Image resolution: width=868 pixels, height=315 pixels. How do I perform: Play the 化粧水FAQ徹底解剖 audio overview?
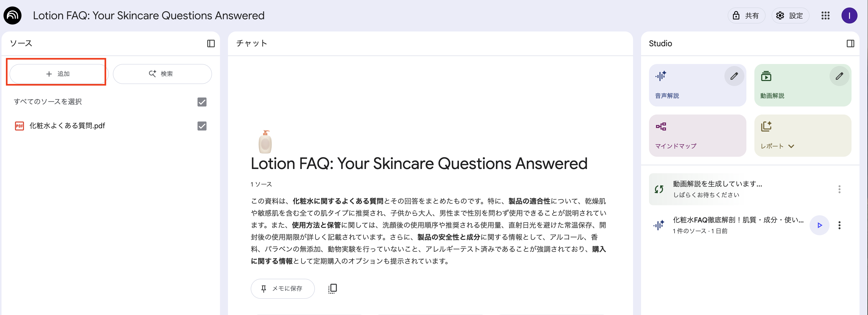pyautogui.click(x=820, y=225)
